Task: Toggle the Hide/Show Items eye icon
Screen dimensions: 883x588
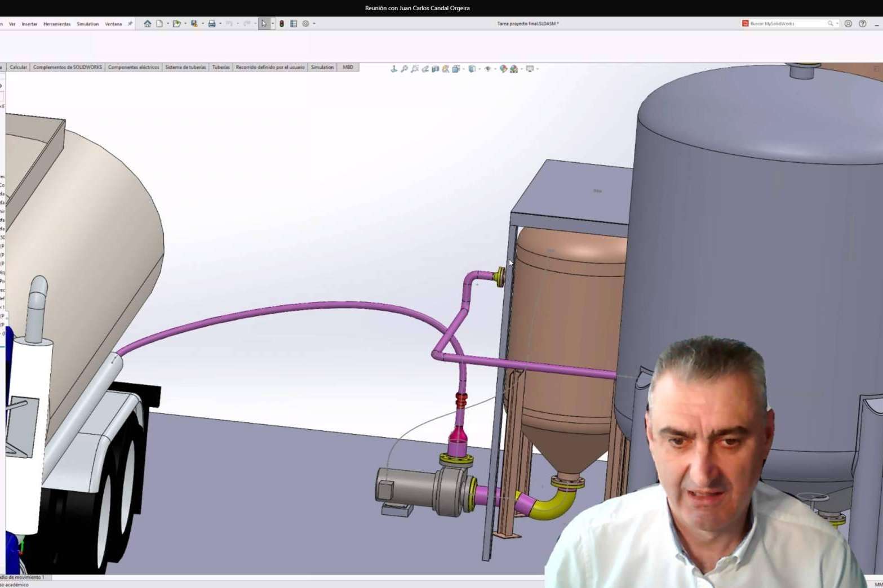Action: click(x=488, y=69)
